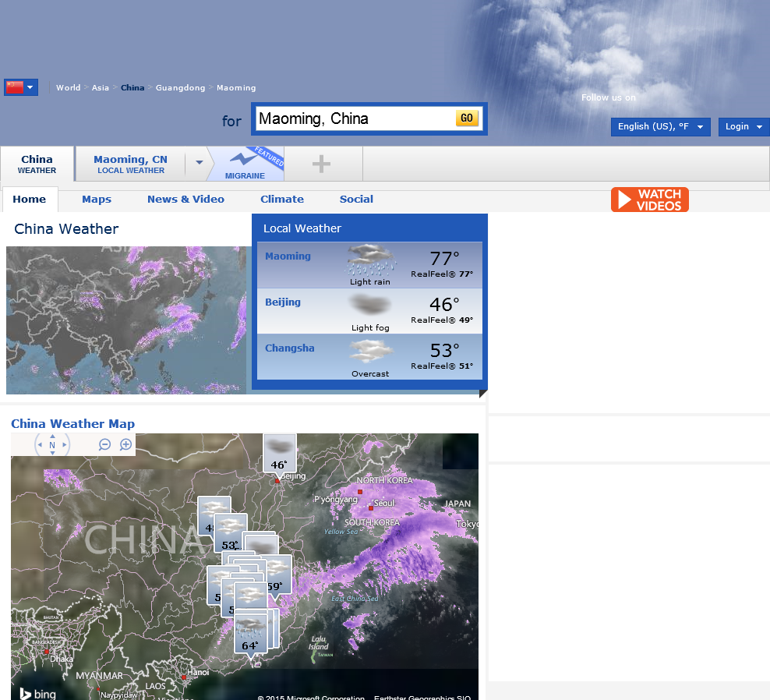The width and height of the screenshot is (770, 700).
Task: Click the China breadcrumb link
Action: tap(132, 87)
